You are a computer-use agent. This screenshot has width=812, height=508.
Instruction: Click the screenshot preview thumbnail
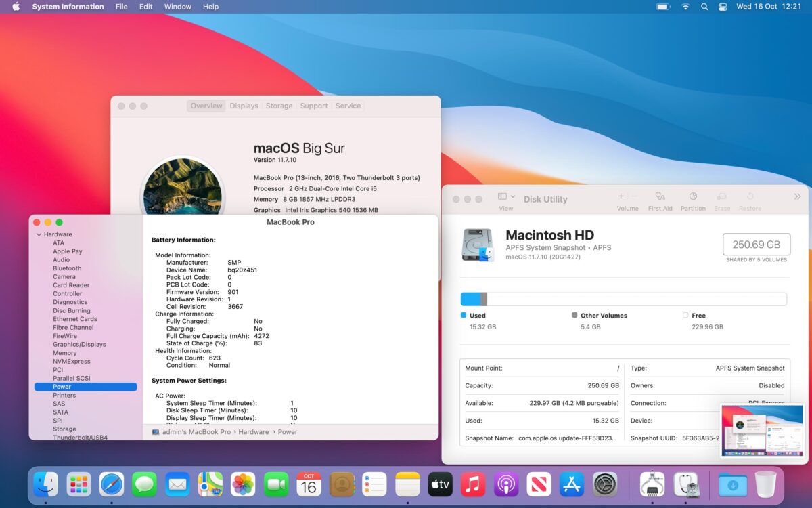[763, 431]
